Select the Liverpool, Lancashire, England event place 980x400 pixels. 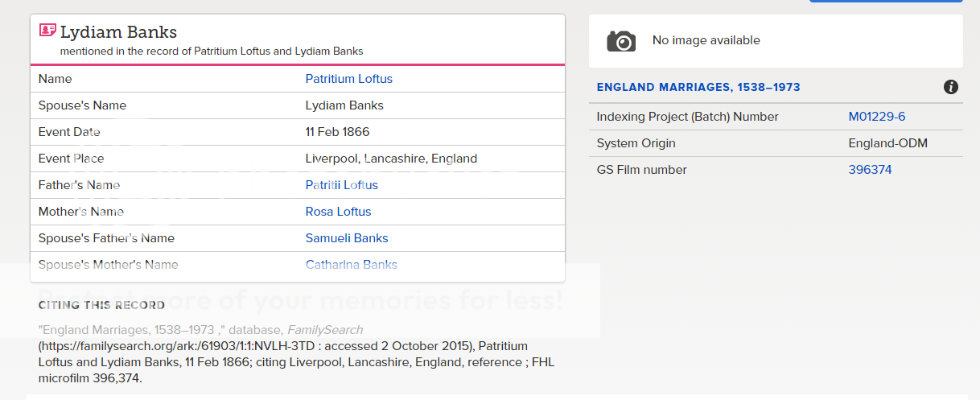click(x=392, y=159)
